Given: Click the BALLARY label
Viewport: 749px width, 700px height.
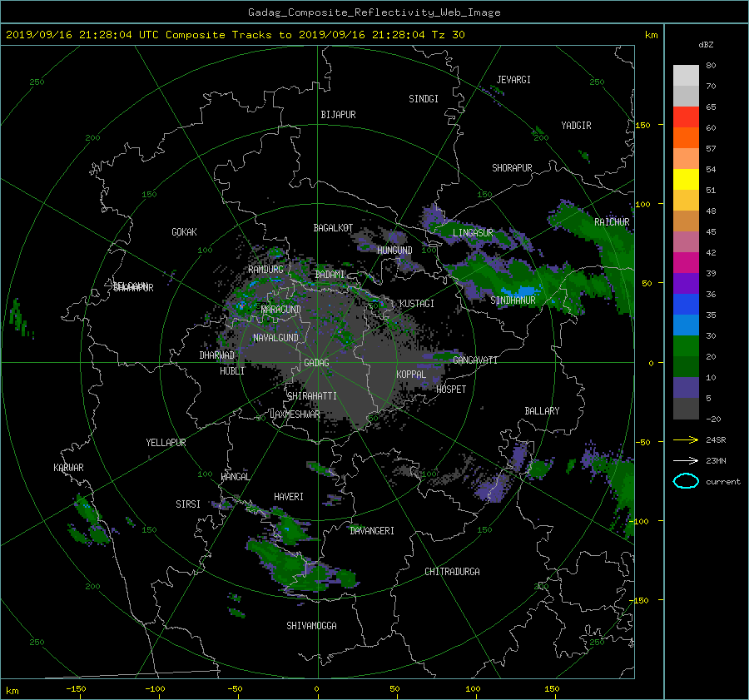Looking at the screenshot, I should pos(542,411).
